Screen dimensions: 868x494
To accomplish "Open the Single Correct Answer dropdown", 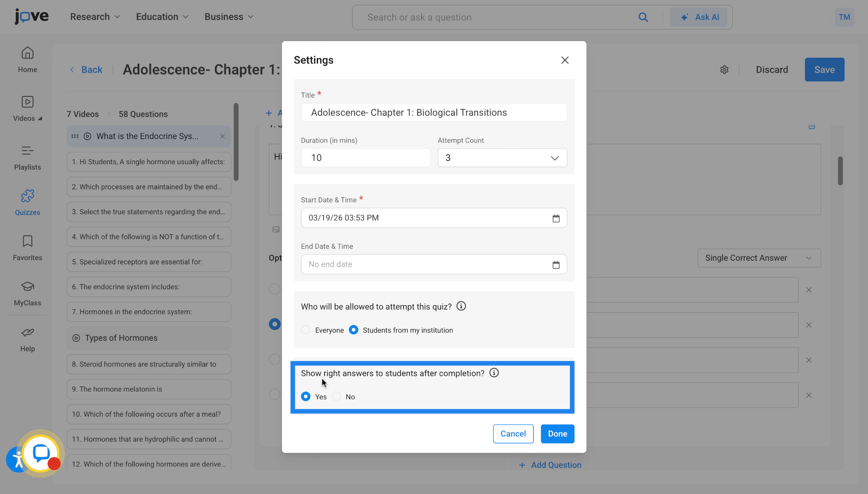I will tap(759, 258).
